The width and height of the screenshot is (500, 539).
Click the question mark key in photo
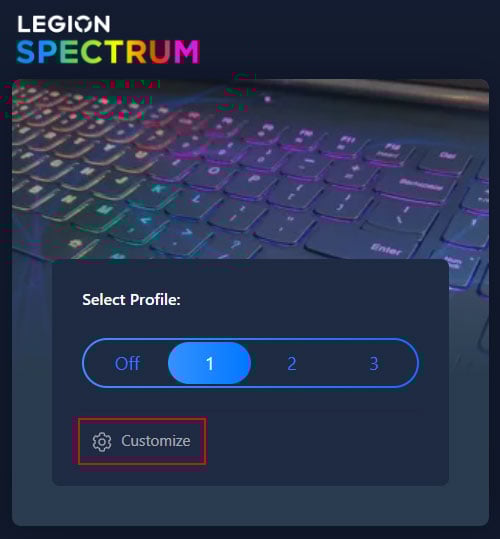(235, 245)
